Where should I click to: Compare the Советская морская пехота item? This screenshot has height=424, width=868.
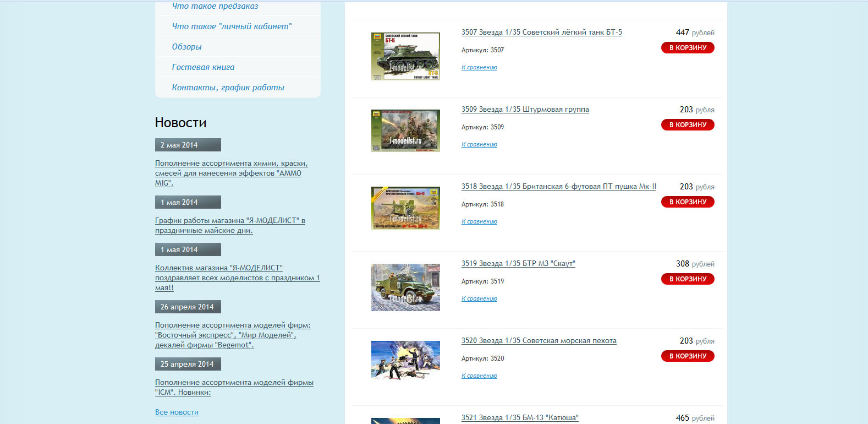[x=479, y=376]
